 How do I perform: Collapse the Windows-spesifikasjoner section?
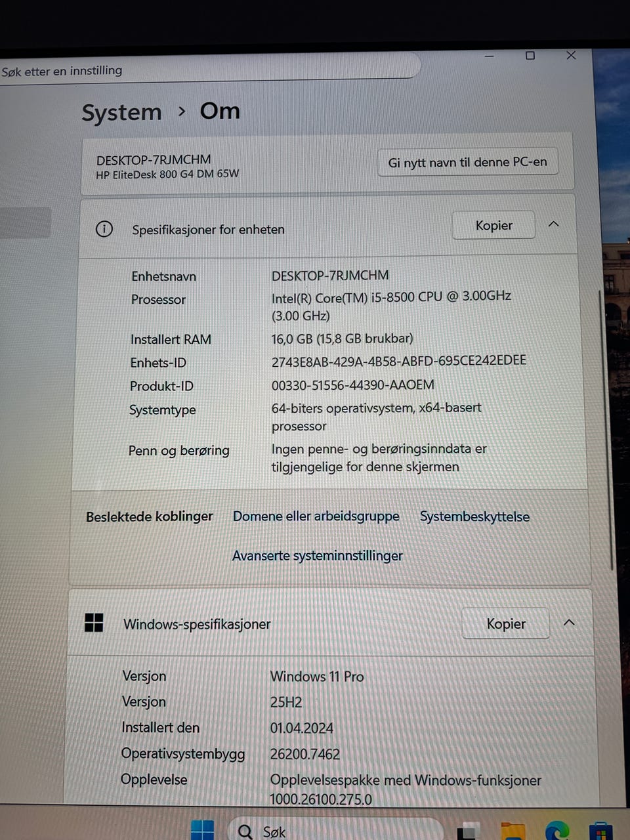[x=569, y=622]
